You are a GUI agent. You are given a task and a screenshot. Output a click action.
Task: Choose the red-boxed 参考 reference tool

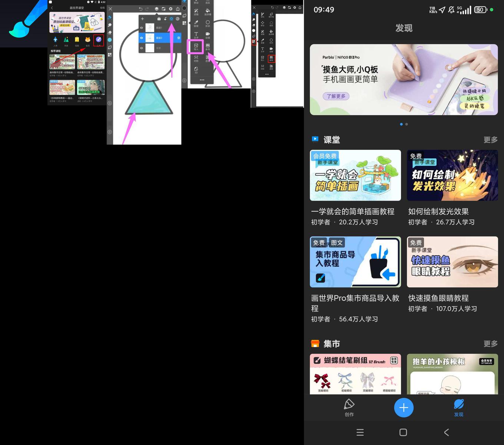click(271, 59)
